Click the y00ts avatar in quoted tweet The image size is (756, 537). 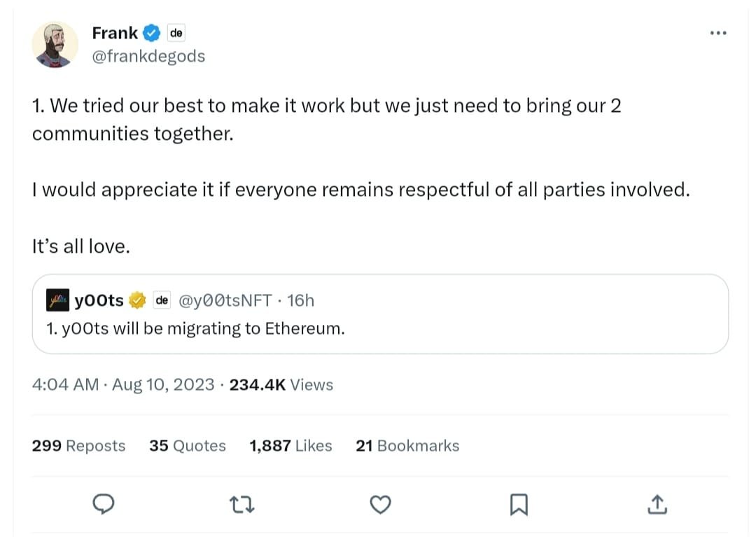57,300
